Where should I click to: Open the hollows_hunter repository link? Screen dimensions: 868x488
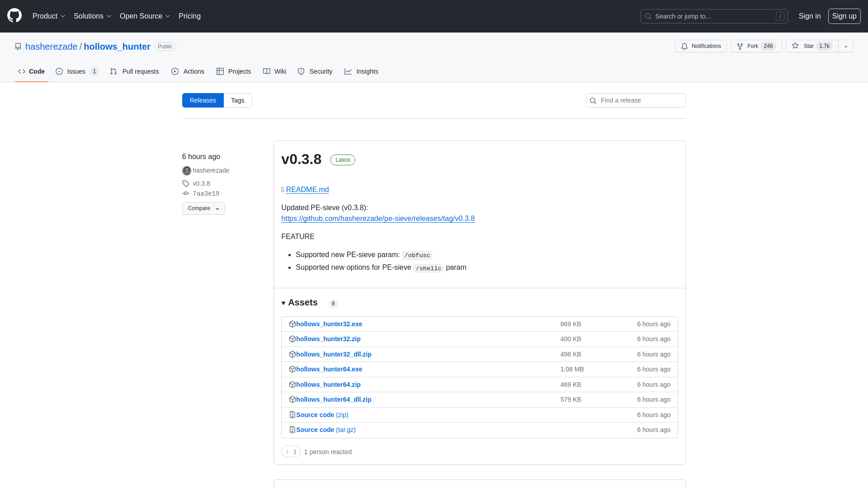[117, 47]
